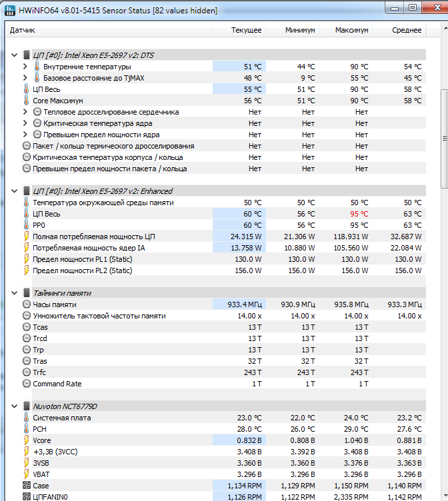Click clock icon of Tcas row
This screenshot has height=501, width=448.
pyautogui.click(x=27, y=327)
